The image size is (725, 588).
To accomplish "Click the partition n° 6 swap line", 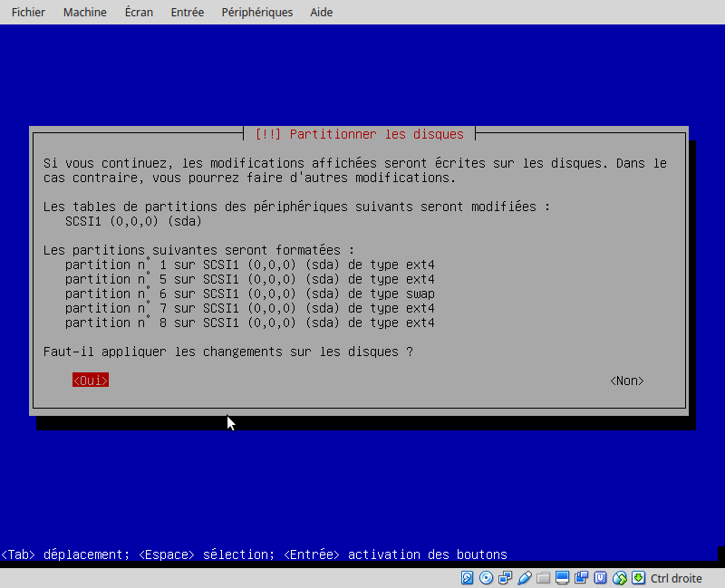I will 250,294.
